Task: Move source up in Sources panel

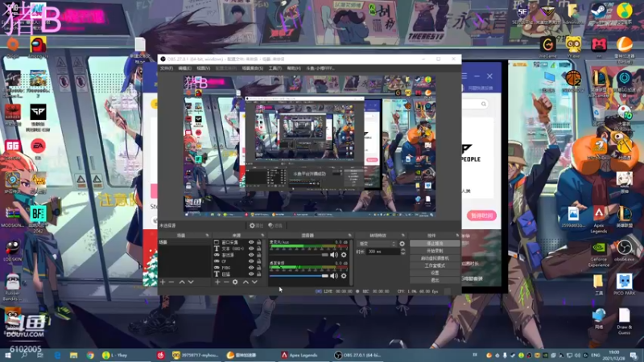Action: click(246, 282)
